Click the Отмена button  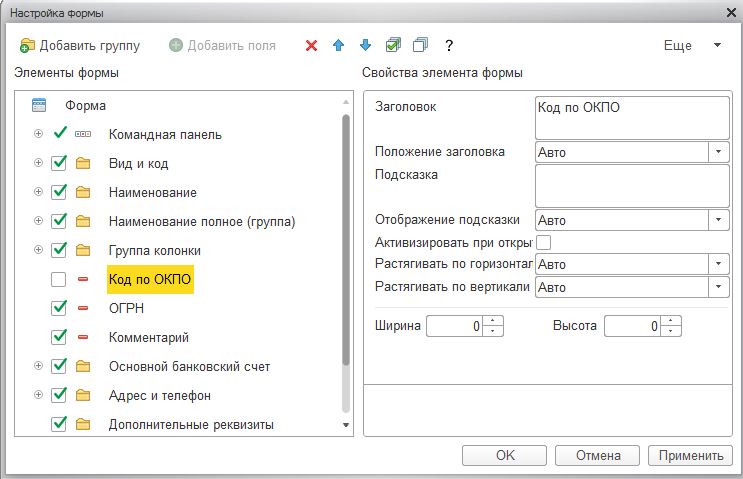coord(598,455)
